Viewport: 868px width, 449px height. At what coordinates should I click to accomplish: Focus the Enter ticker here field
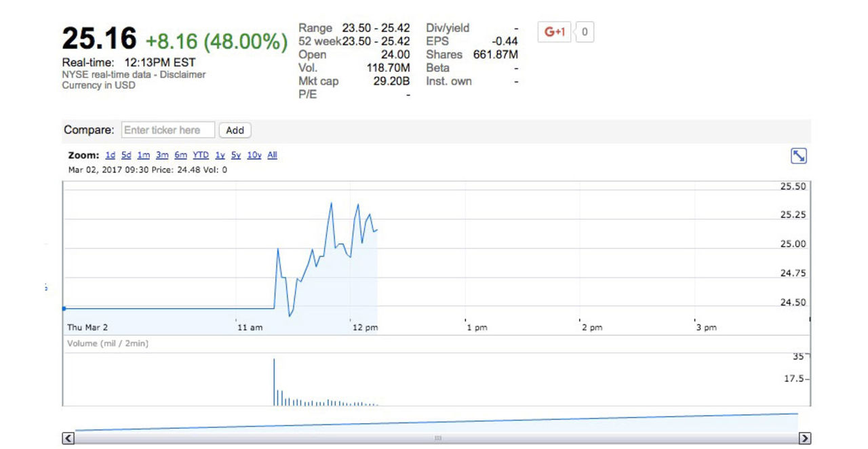click(168, 130)
